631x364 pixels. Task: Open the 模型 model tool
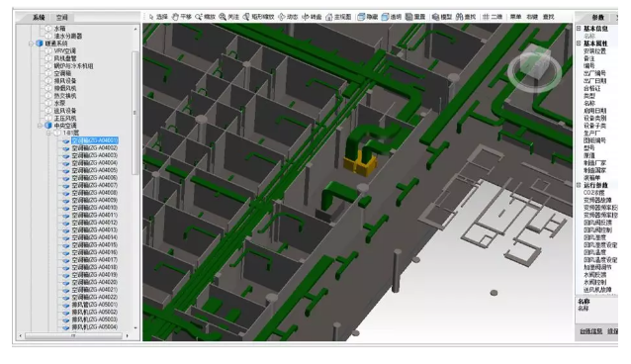[442, 17]
